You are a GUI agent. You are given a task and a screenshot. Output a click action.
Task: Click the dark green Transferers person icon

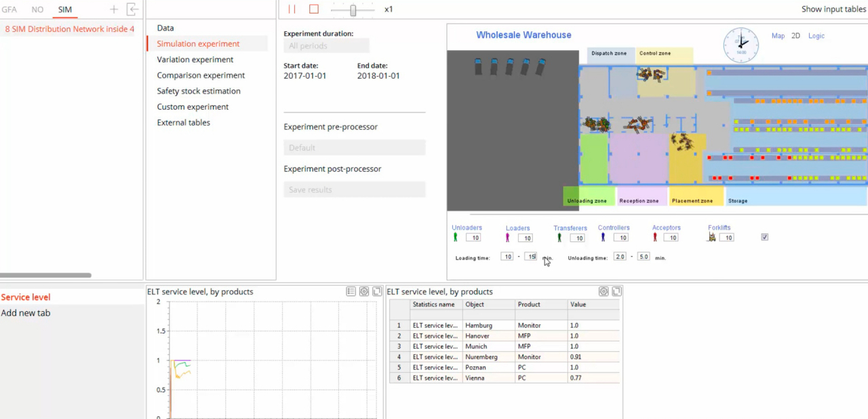(x=559, y=237)
